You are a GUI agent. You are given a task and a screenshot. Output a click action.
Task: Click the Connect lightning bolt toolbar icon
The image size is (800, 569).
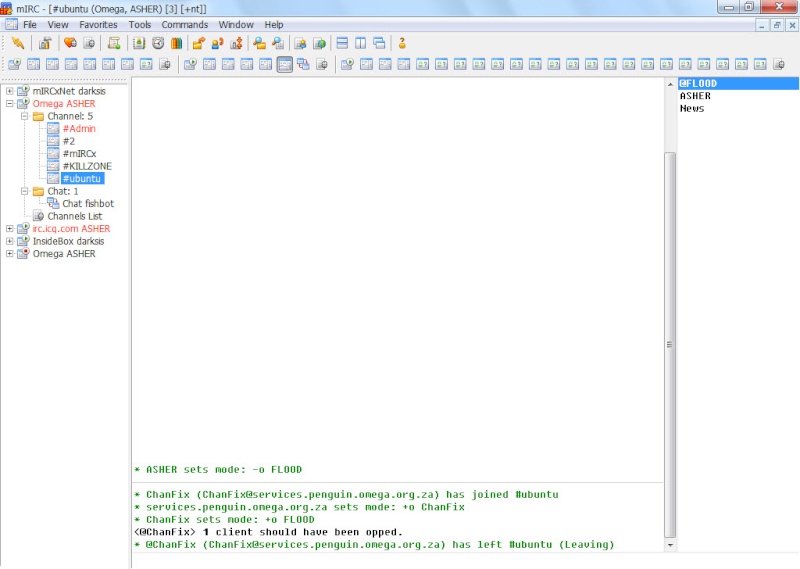point(18,43)
